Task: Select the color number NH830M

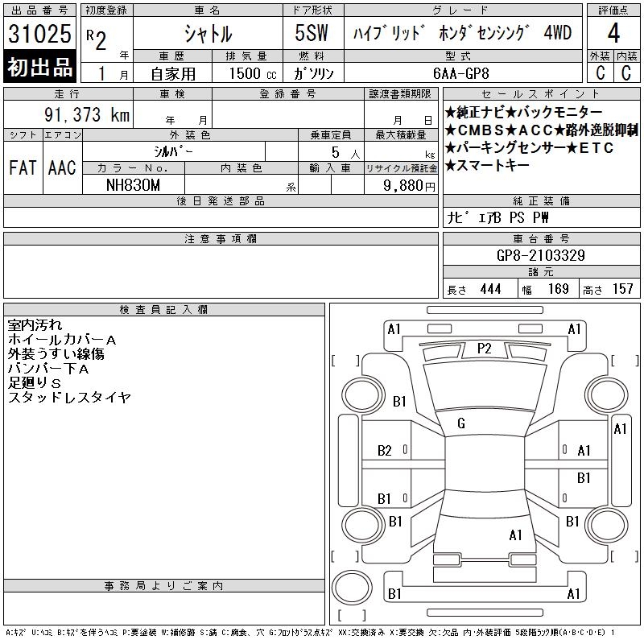Action: [x=133, y=185]
